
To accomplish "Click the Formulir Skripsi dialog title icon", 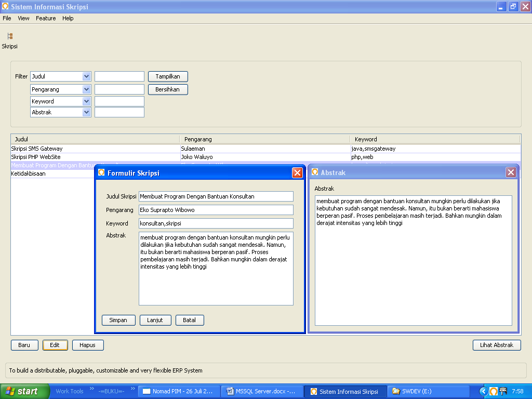I will coord(101,172).
